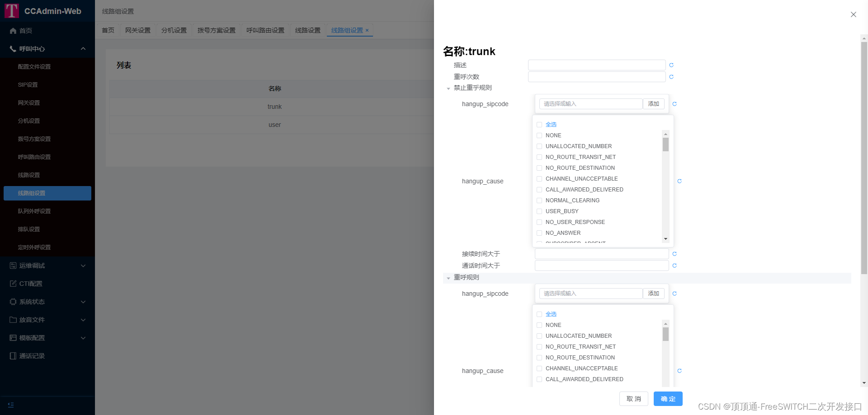Viewport: 868px width, 415px height.
Task: Click the 呼叫中心 phone icon
Action: coord(13,49)
